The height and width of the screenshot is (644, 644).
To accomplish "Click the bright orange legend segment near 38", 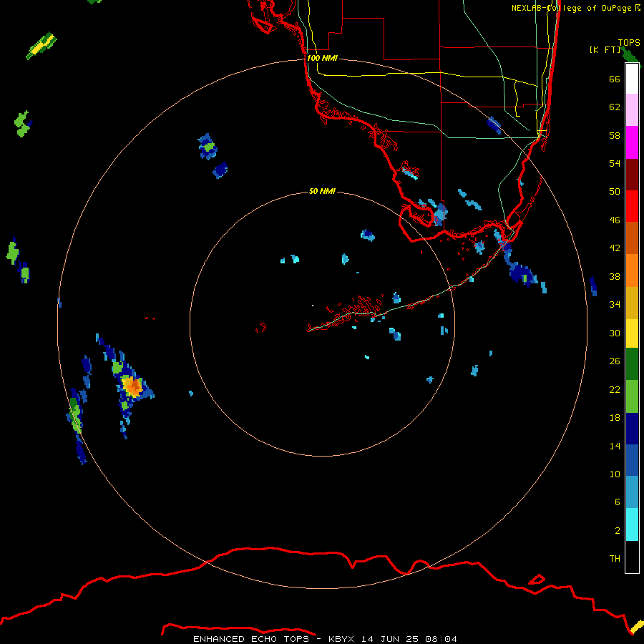I will [x=632, y=270].
